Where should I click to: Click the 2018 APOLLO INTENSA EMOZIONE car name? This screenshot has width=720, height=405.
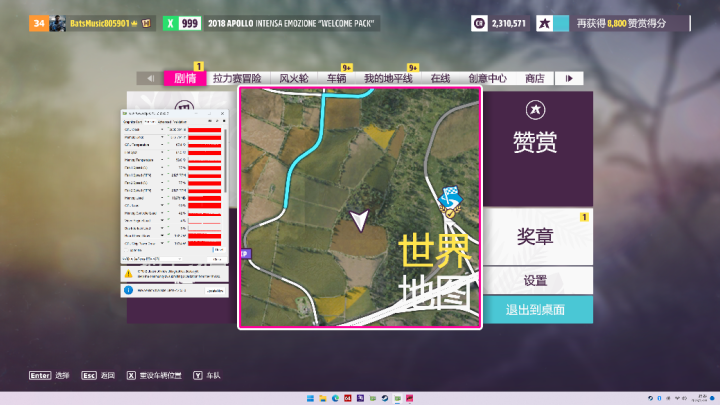click(291, 23)
